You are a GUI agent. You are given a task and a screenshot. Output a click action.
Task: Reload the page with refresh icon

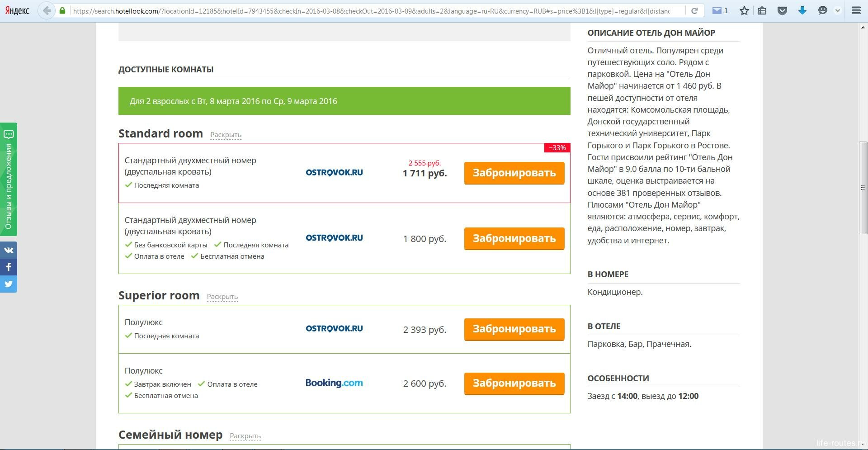coord(694,11)
